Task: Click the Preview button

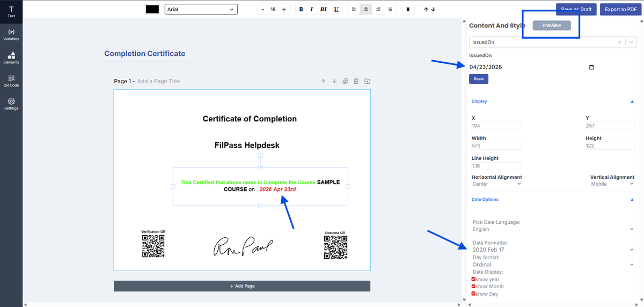Action: pyautogui.click(x=552, y=25)
